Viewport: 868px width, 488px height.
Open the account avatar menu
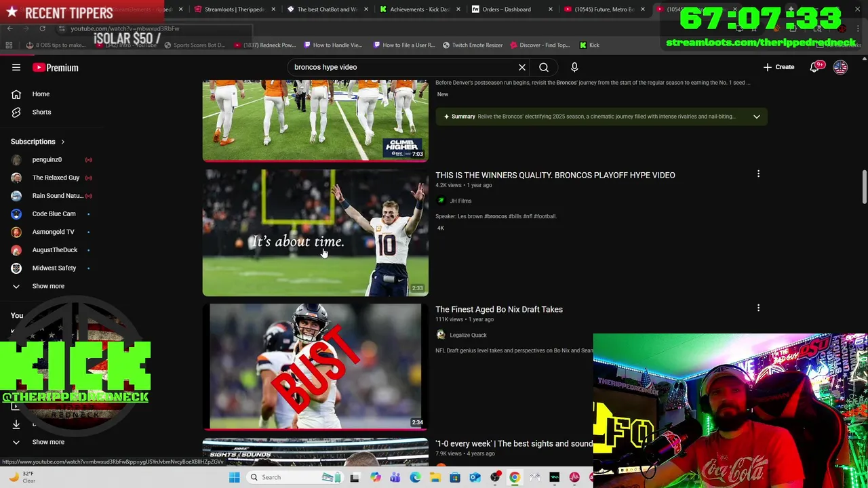coord(840,67)
